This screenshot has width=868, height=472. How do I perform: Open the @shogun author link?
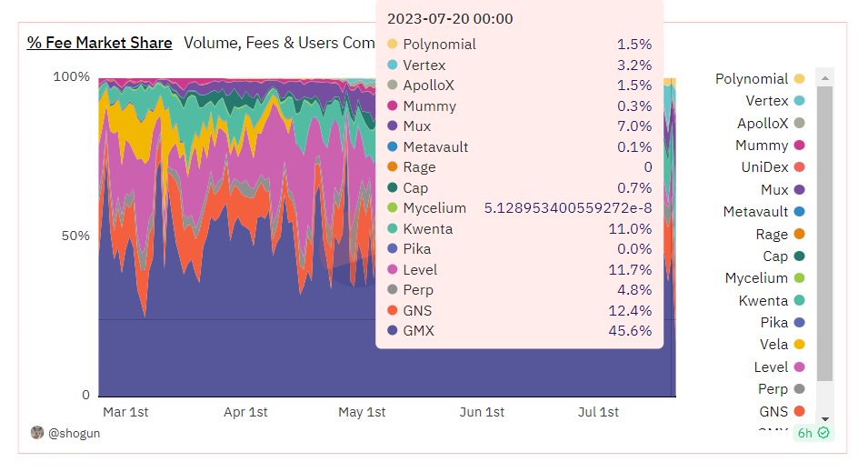[73, 433]
